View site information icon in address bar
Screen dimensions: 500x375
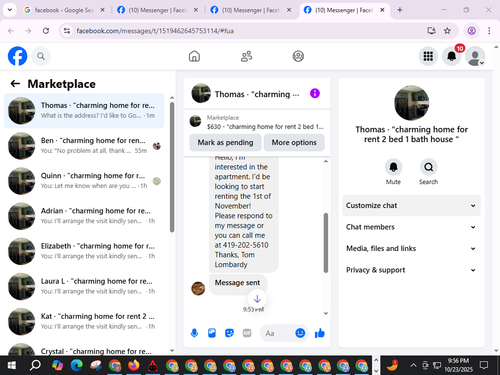(x=67, y=31)
